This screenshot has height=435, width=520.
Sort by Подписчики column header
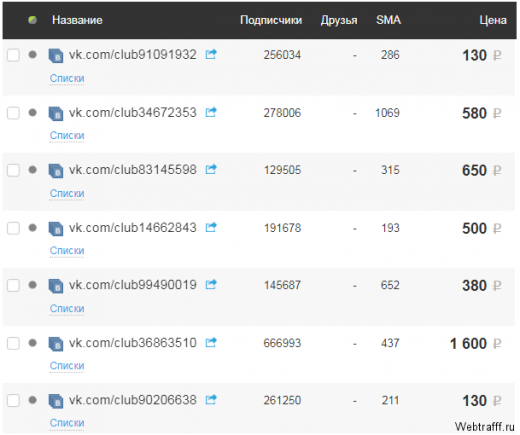(271, 20)
